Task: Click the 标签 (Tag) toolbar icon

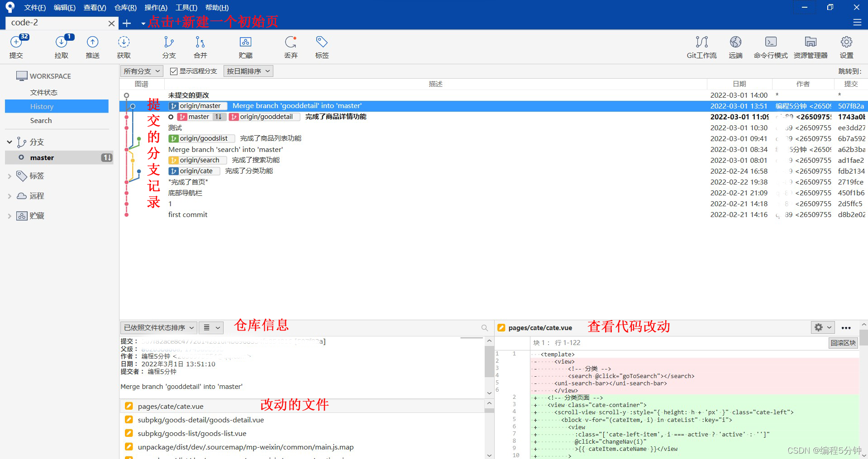Action: click(x=322, y=46)
